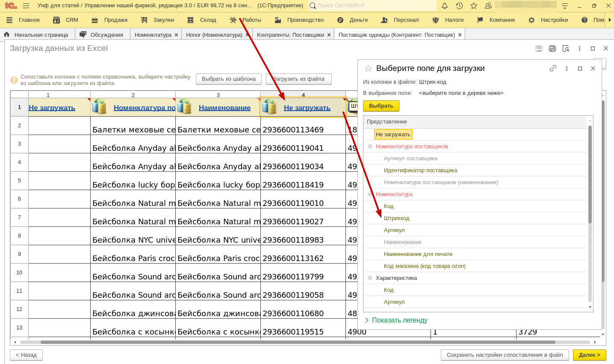Select Не загружать option in tree
Viewport: 614px width, 364px height.
(x=393, y=135)
